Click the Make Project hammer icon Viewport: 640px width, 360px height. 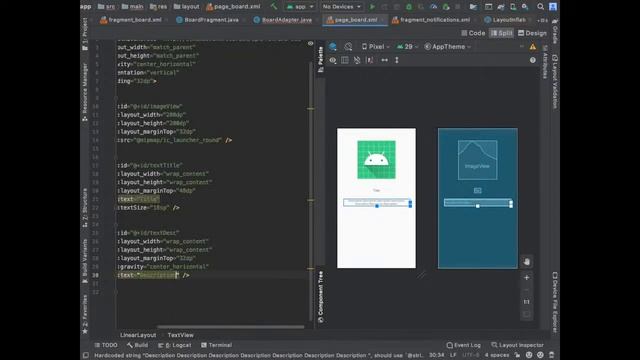(274, 7)
